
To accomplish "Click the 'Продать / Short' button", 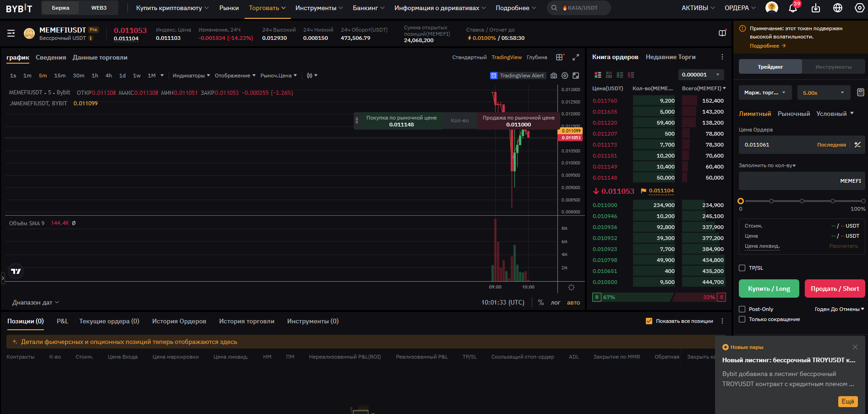I will pos(835,289).
